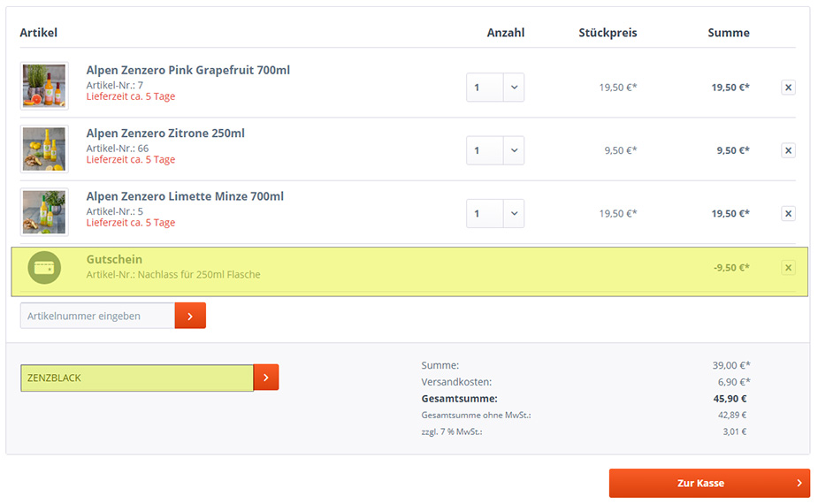Open Alpen Zenzero Zitrone 250ml product page
Viewport: 818px width, 504px height.
click(165, 134)
